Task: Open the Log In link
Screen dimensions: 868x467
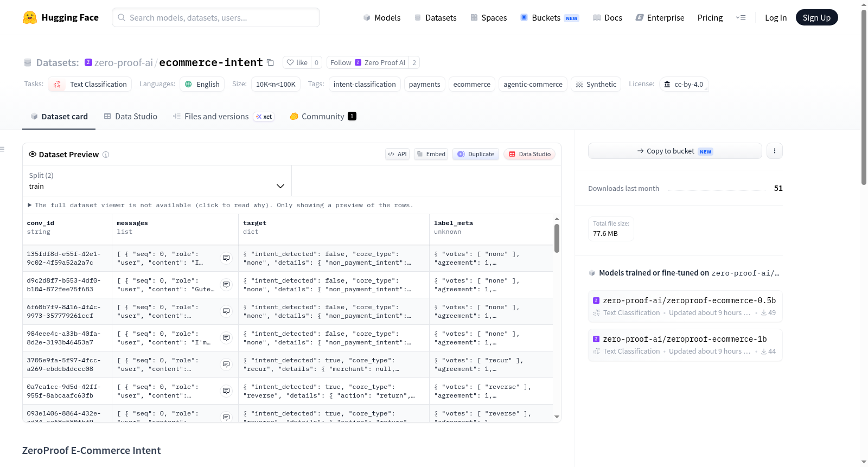Action: [776, 18]
